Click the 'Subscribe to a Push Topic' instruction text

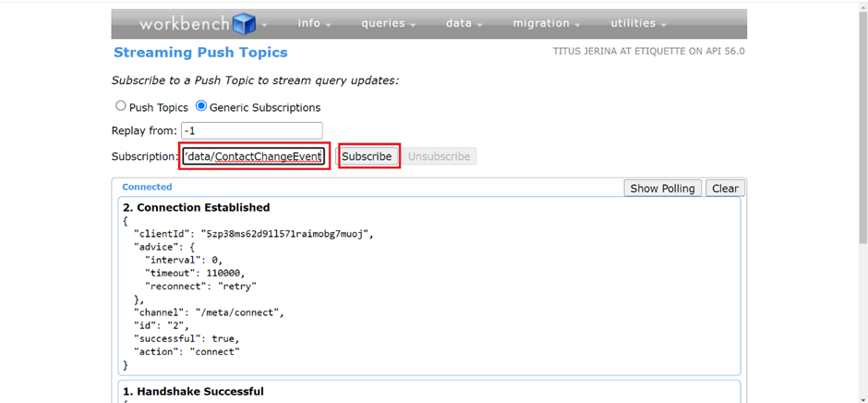coord(255,80)
